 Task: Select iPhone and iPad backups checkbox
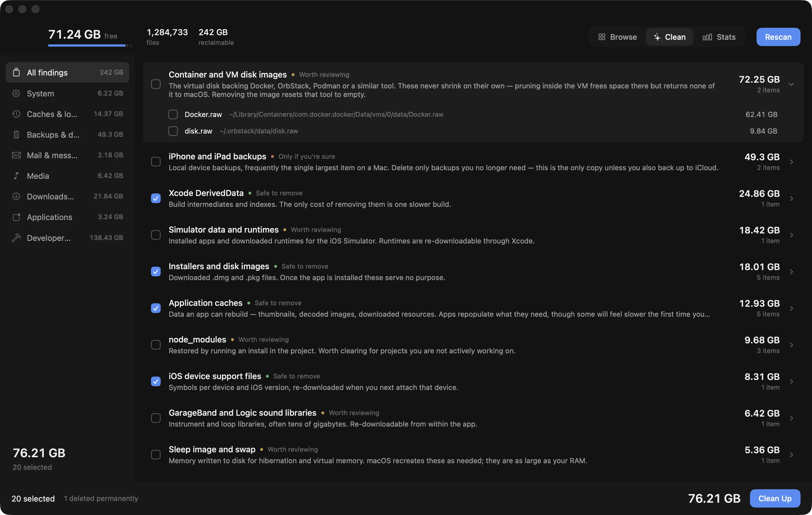tap(156, 162)
